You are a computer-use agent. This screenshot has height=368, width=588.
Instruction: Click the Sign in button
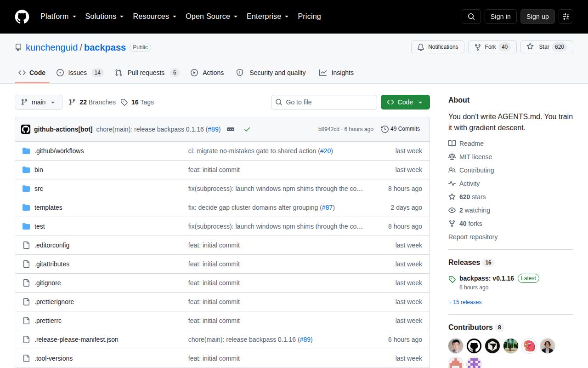point(500,17)
